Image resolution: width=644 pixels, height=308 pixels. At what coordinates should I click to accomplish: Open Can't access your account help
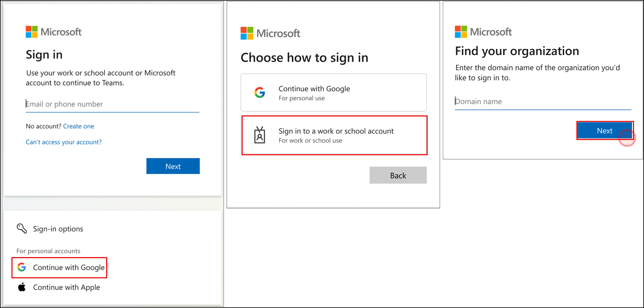pyautogui.click(x=63, y=142)
